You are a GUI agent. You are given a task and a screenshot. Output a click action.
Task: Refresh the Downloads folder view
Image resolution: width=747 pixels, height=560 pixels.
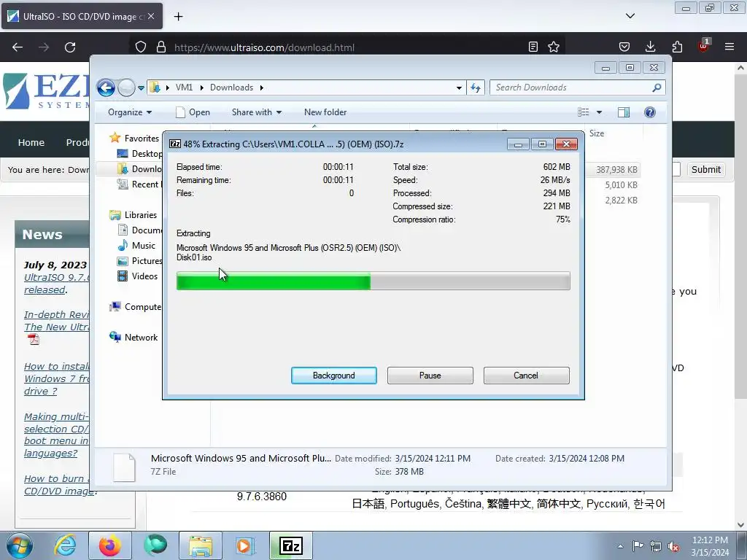[476, 87]
